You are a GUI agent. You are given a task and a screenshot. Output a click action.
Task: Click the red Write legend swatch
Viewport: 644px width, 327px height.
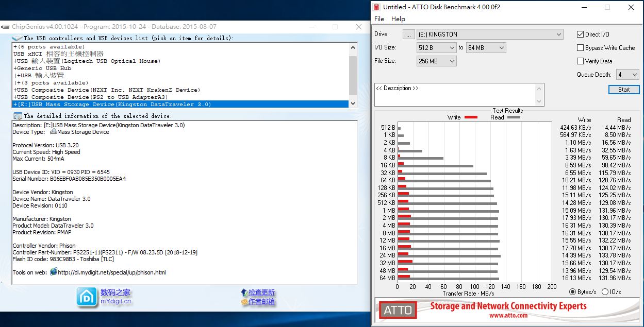[471, 117]
